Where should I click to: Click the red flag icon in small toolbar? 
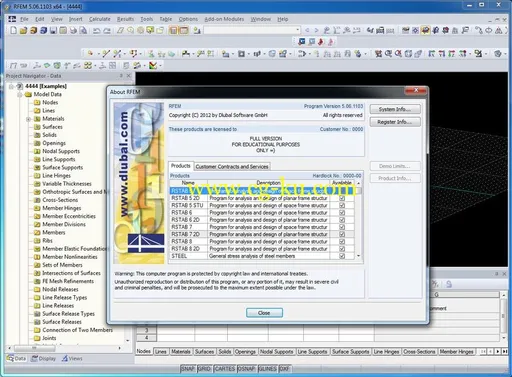[x=321, y=42]
